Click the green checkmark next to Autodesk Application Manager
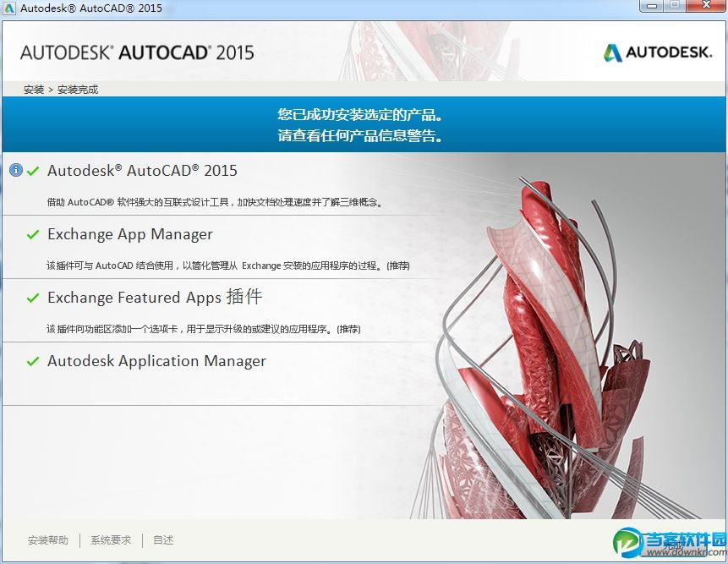Image resolution: width=728 pixels, height=564 pixels. (x=33, y=361)
